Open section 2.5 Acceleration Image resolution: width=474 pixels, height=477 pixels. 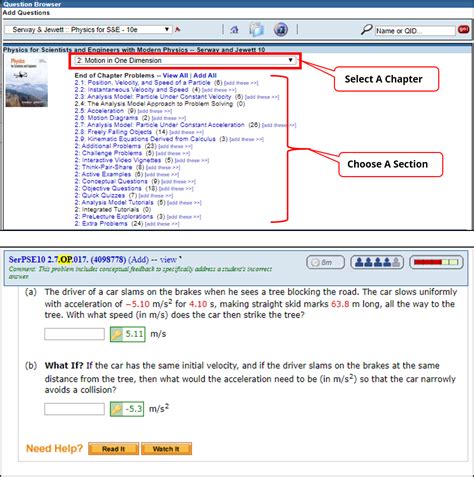click(x=99, y=111)
